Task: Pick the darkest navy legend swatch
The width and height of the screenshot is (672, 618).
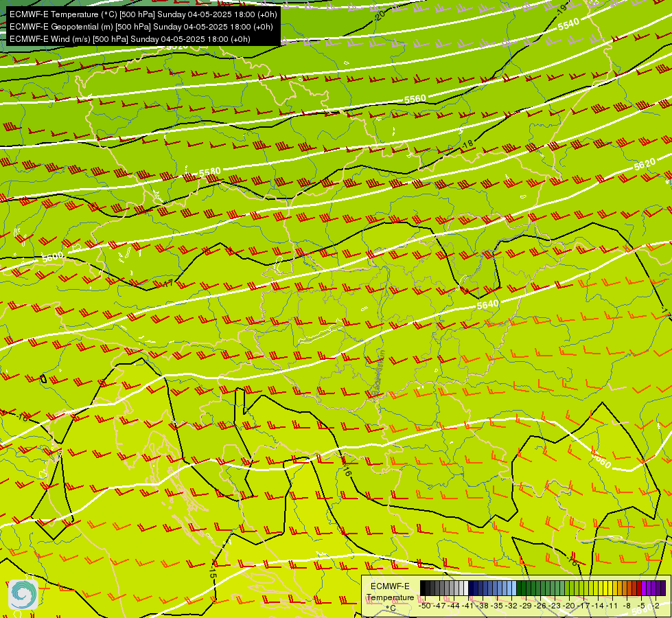Action: click(x=471, y=588)
